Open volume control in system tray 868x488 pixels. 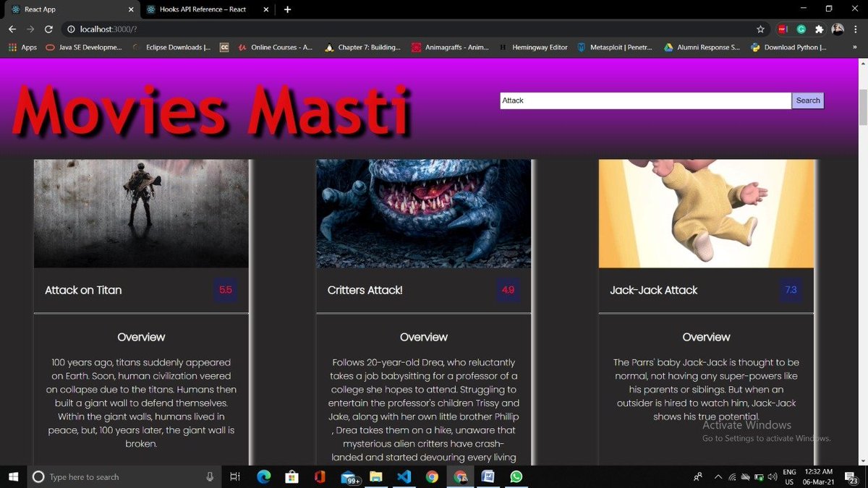772,476
